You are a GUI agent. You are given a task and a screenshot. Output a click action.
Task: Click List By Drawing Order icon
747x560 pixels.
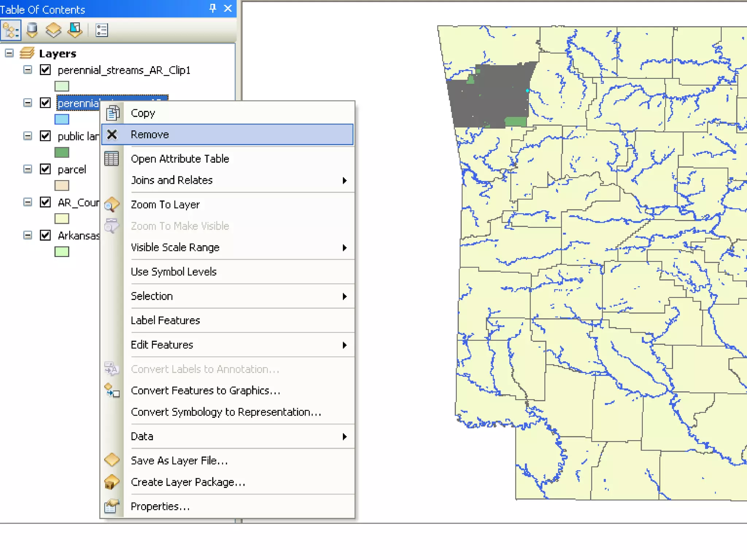11,30
